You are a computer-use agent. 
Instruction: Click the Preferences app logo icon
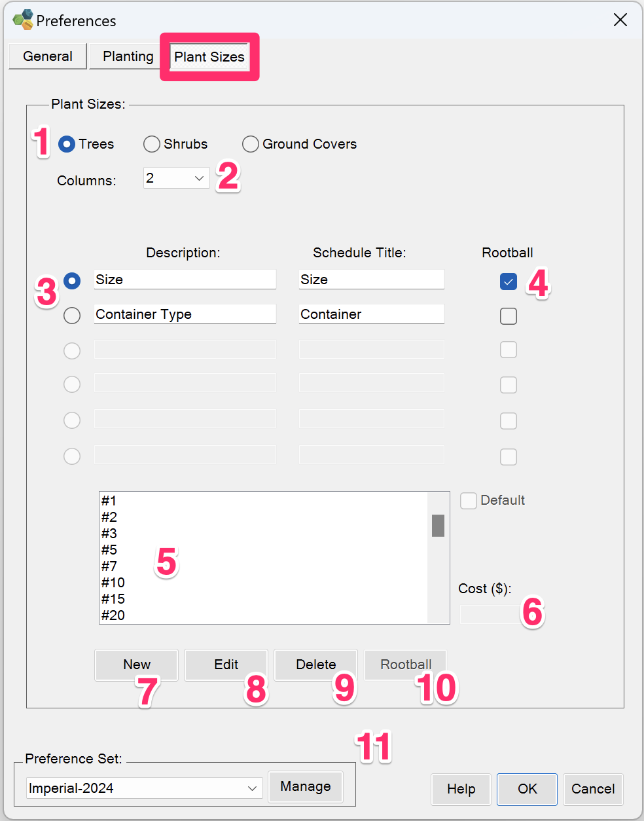point(23,20)
